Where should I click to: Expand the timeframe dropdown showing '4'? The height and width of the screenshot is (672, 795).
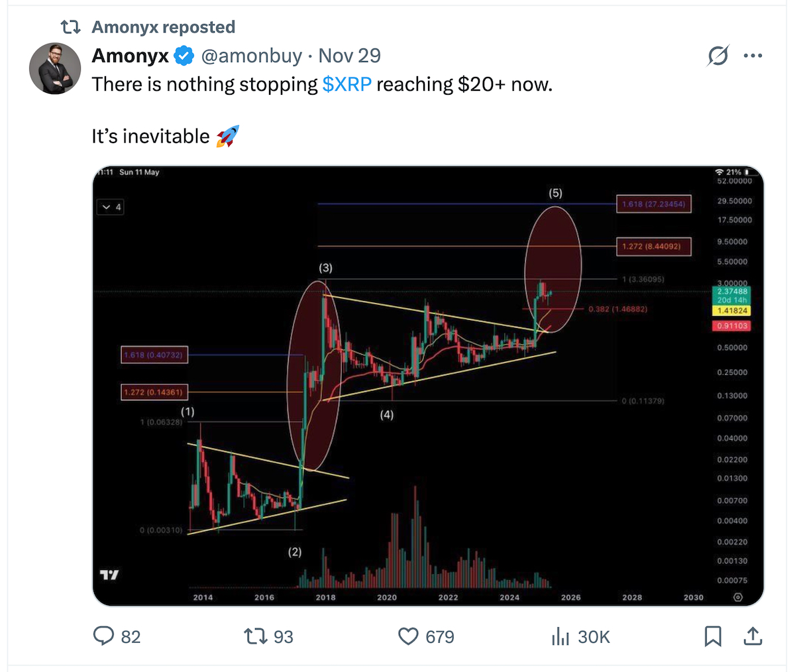pyautogui.click(x=110, y=207)
